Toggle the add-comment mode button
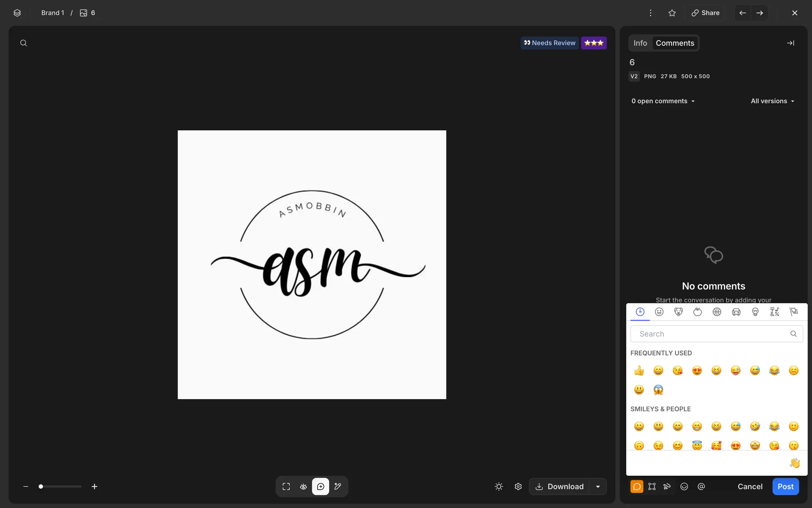Image resolution: width=812 pixels, height=508 pixels. click(x=321, y=486)
